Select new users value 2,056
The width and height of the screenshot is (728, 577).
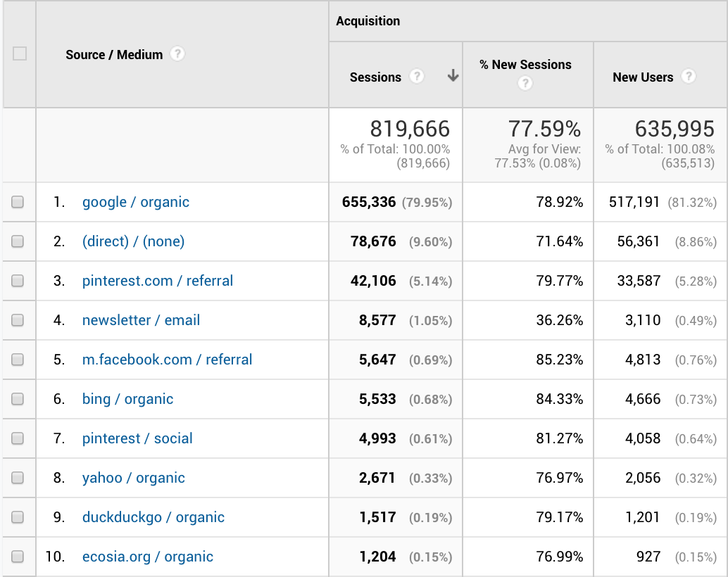pos(643,478)
